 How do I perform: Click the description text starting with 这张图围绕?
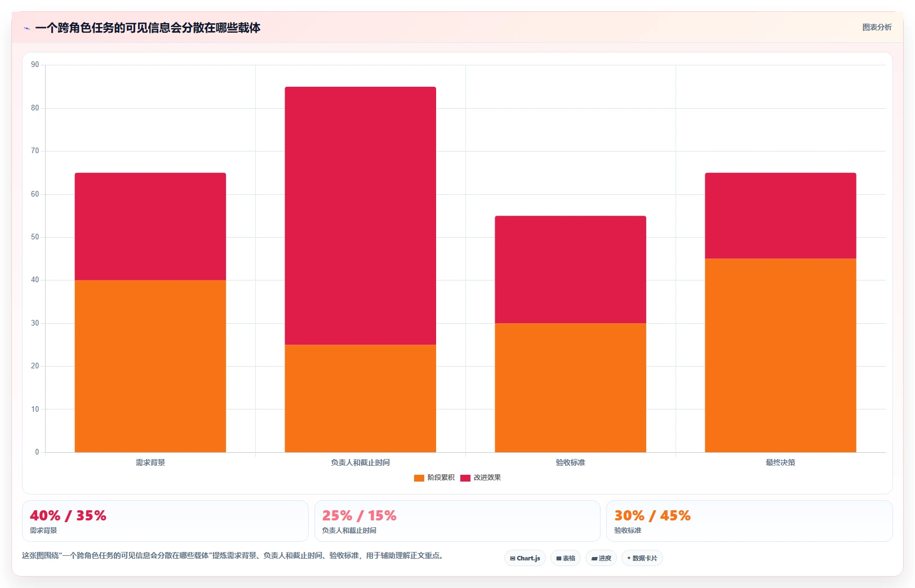click(232, 555)
